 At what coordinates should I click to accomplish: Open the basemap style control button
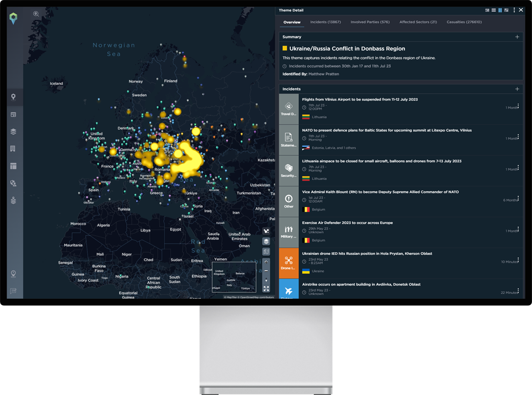[266, 251]
